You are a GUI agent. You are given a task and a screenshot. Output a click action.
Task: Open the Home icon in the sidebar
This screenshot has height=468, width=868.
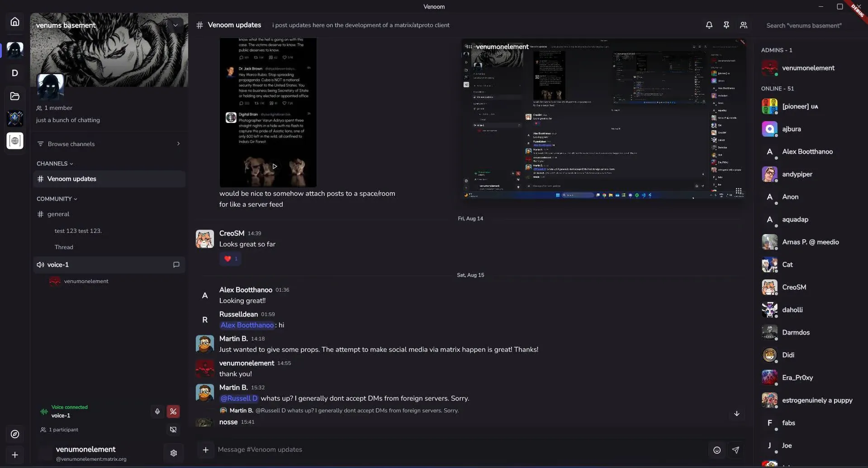[x=15, y=22]
